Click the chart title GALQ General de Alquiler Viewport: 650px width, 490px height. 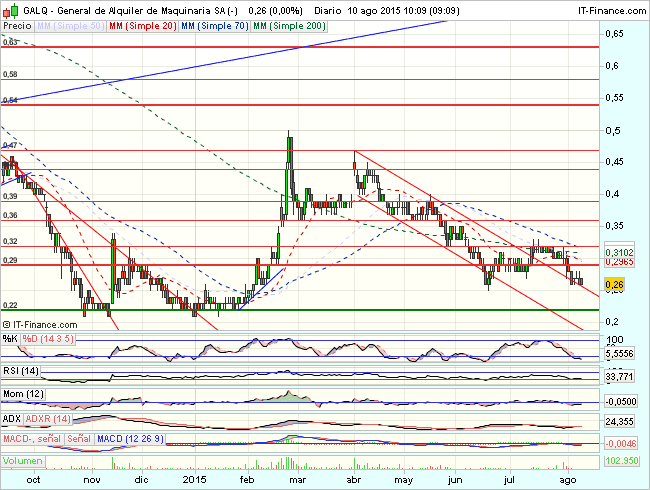click(x=130, y=11)
